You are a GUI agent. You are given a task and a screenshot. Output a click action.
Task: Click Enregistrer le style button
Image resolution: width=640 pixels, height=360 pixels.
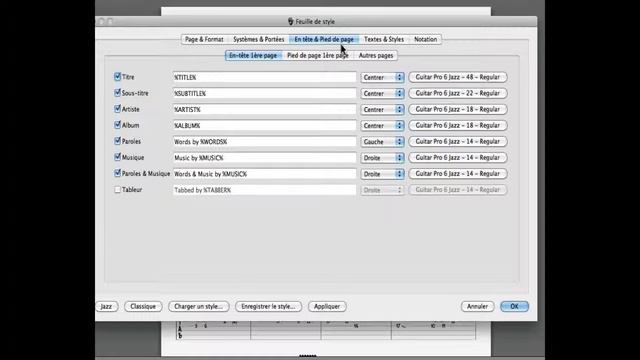pyautogui.click(x=268, y=306)
